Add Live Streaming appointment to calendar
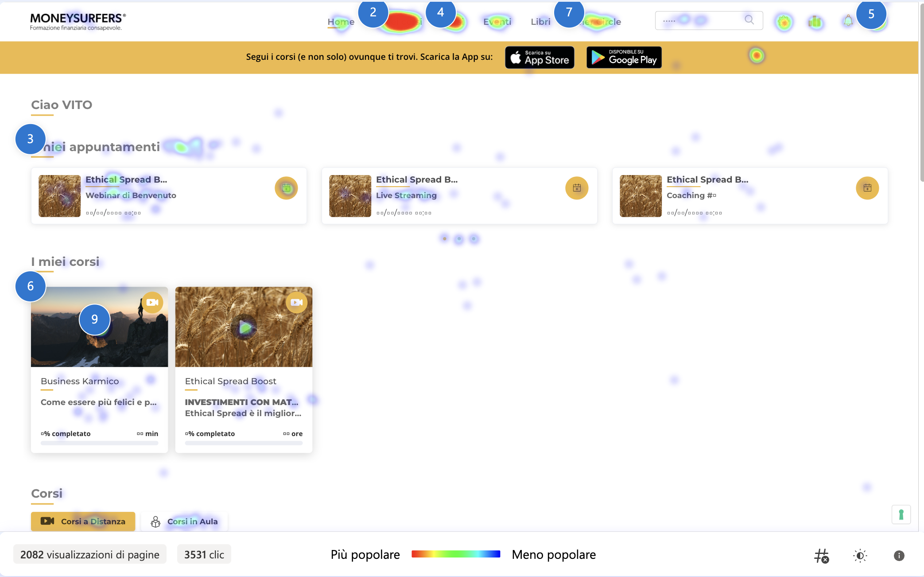This screenshot has width=924, height=577. pyautogui.click(x=577, y=188)
